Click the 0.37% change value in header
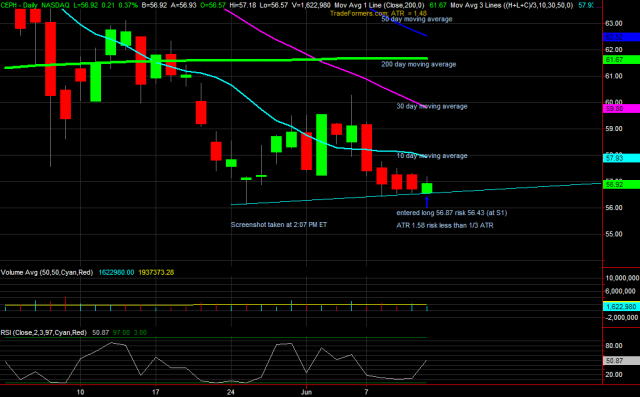This screenshot has height=397, width=640. [127, 5]
